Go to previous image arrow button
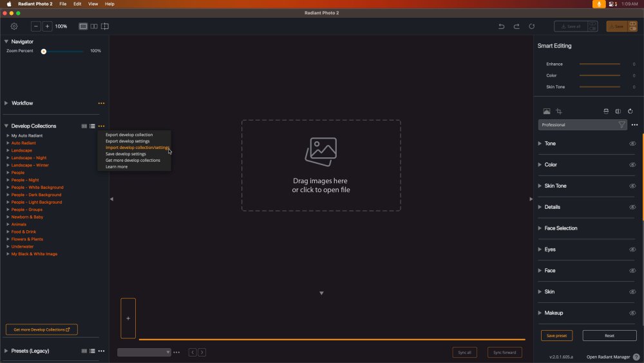 [193, 352]
